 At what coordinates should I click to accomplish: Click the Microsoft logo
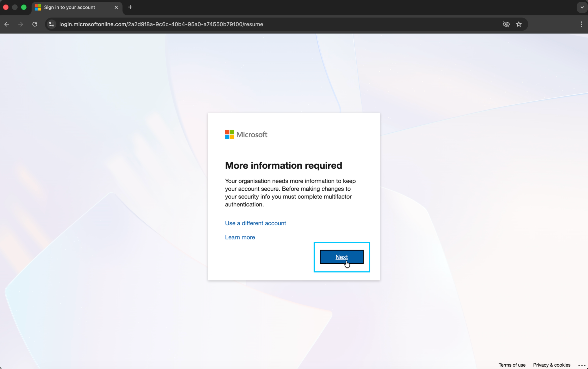[x=246, y=134]
